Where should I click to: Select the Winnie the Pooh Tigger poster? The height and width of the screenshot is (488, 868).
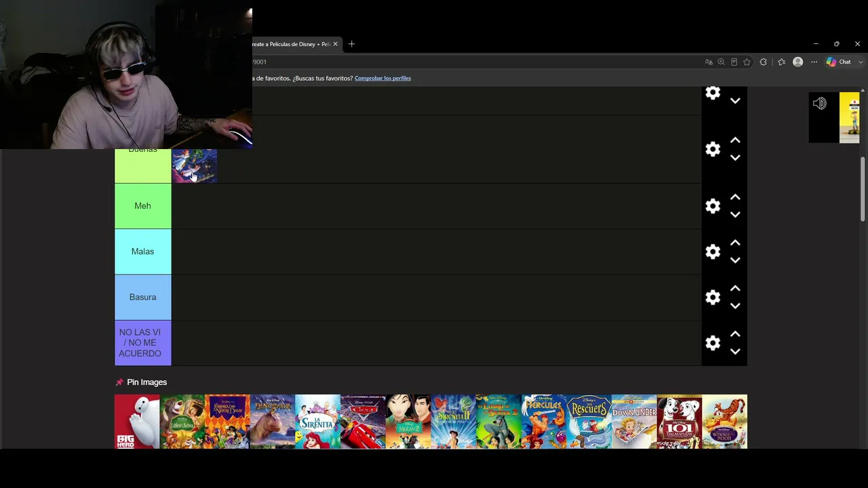click(x=725, y=422)
